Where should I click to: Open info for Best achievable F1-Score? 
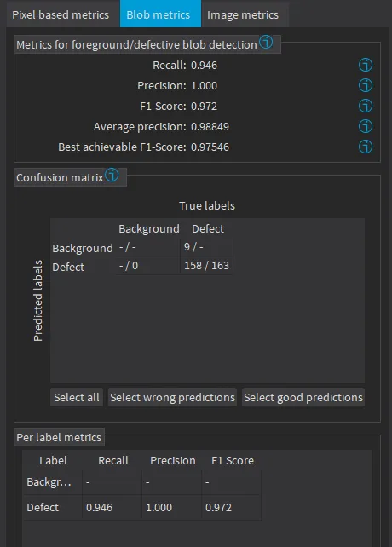coord(366,147)
